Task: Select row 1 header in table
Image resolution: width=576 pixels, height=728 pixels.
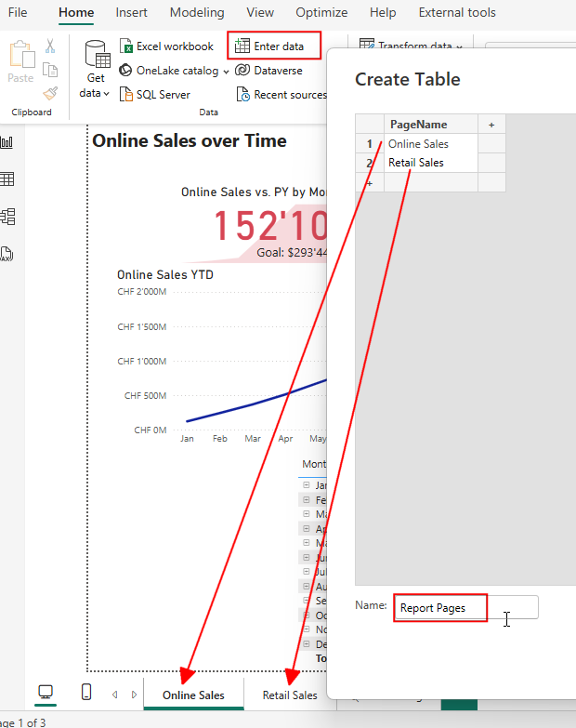Action: [370, 144]
